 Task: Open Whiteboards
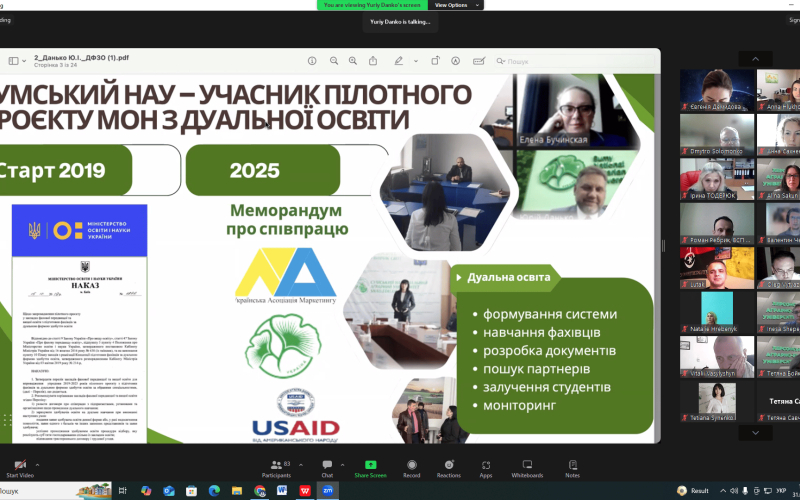click(527, 468)
